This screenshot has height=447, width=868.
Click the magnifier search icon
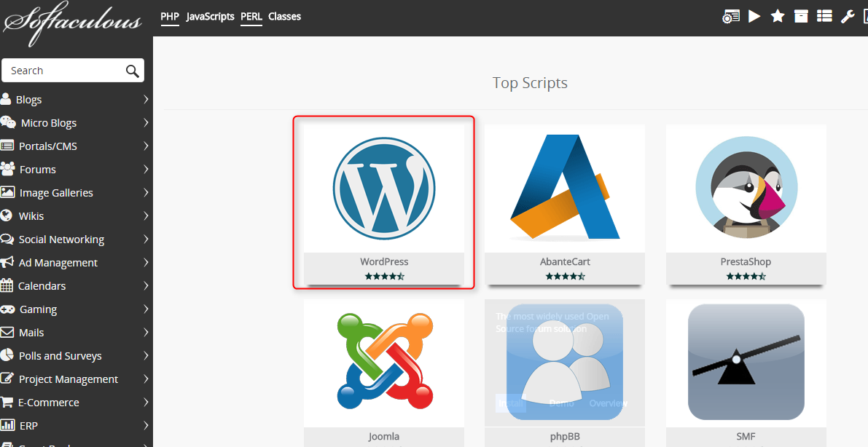[x=133, y=71]
